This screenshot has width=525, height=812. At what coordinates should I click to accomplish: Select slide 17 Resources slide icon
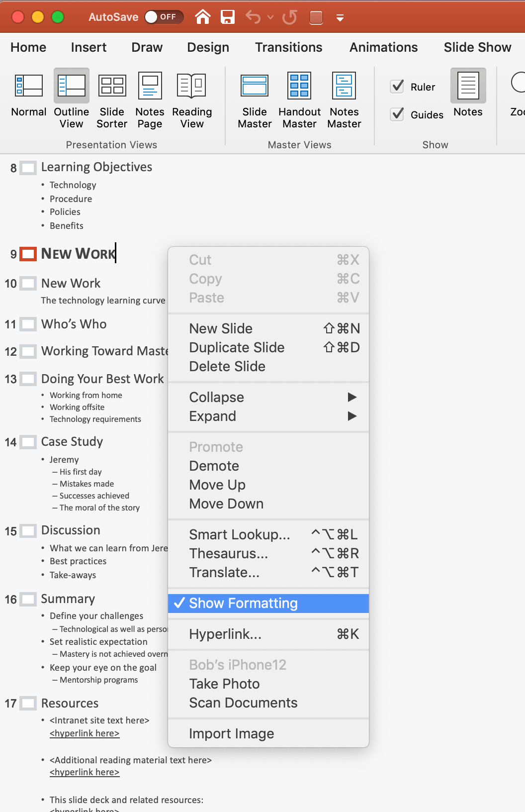point(28,704)
